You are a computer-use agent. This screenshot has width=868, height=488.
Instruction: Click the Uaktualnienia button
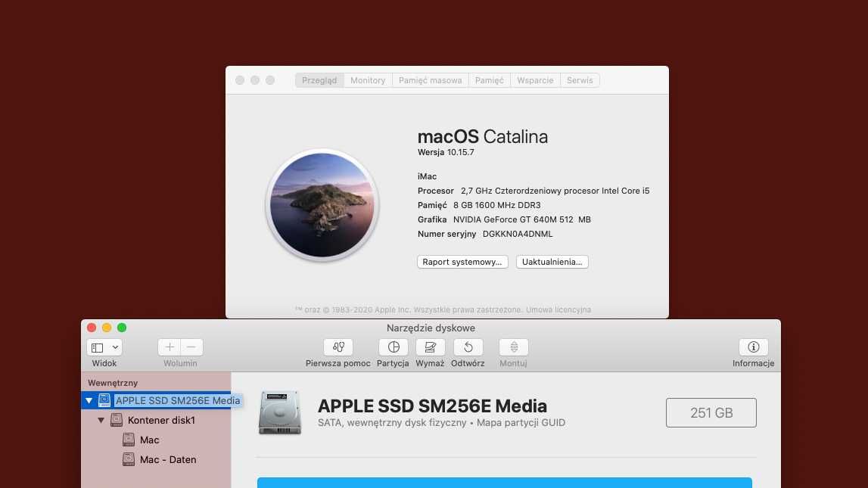(x=552, y=262)
